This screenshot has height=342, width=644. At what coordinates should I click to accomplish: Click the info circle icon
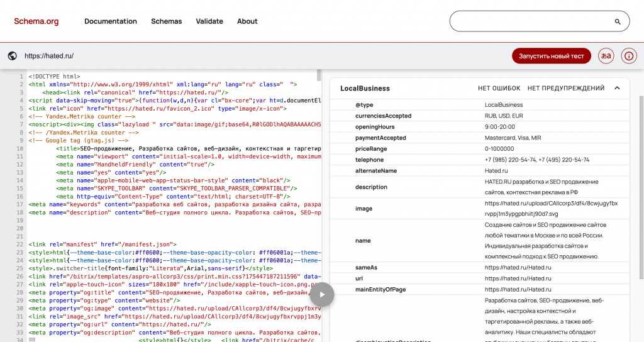(628, 56)
